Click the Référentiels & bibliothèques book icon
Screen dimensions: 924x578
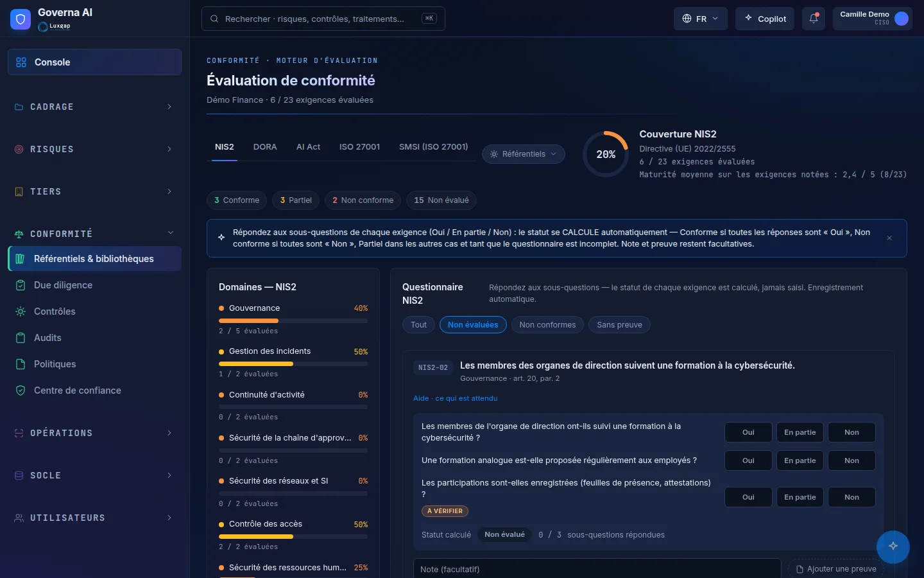(x=21, y=259)
